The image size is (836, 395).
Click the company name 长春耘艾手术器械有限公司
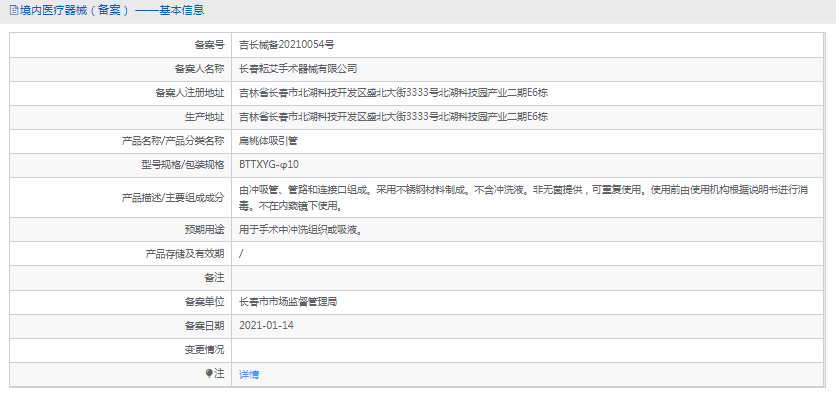[298, 69]
